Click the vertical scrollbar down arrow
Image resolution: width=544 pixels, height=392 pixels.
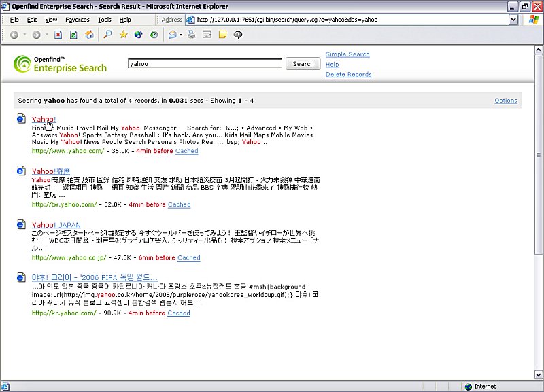click(x=539, y=374)
